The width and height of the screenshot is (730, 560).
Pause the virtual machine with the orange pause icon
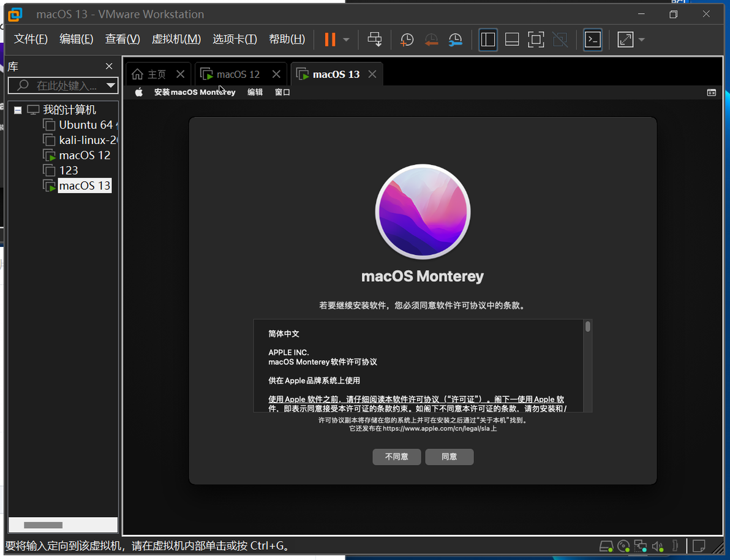click(x=330, y=40)
